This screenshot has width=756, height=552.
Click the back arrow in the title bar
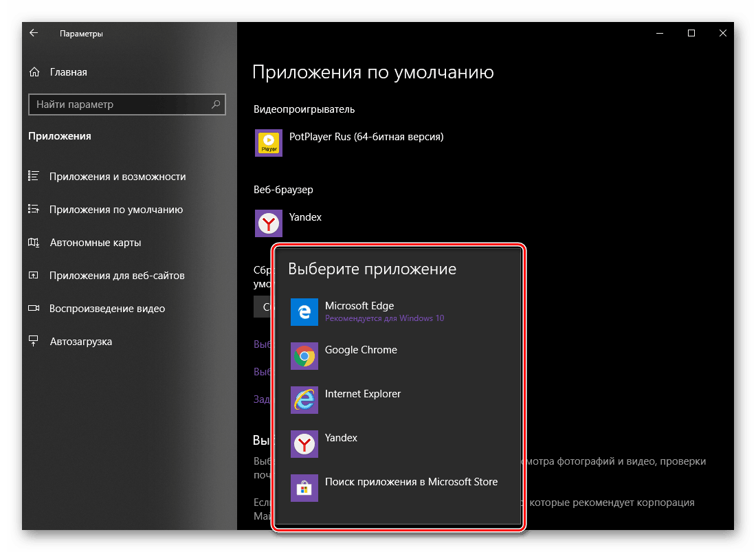point(34,32)
